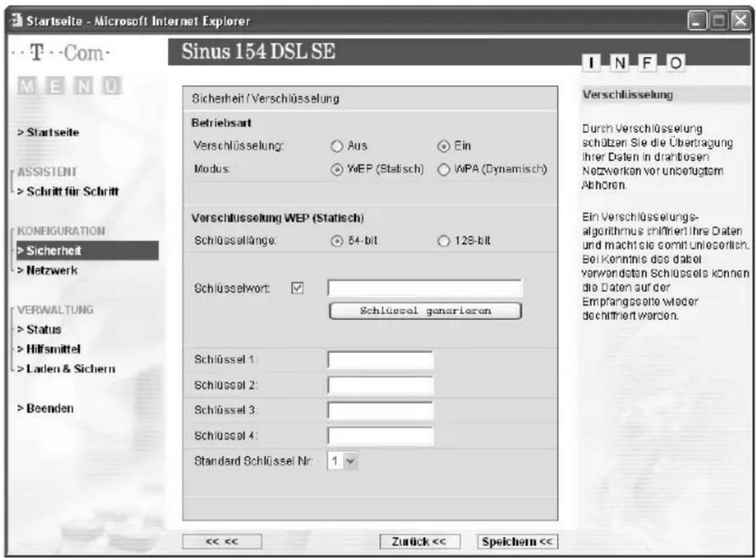Screen dimensions: 756x558
Task: Click the Schlüssel 3 input field
Action: (x=381, y=411)
